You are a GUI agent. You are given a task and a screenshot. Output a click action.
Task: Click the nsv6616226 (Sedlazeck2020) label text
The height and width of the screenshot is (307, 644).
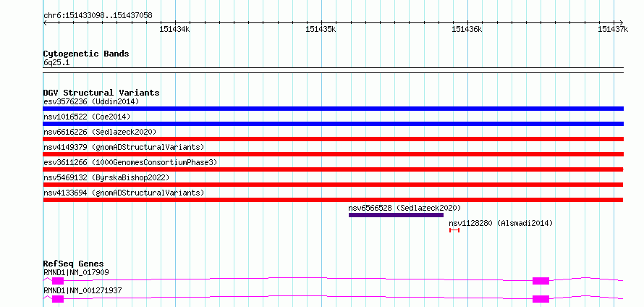100,132
